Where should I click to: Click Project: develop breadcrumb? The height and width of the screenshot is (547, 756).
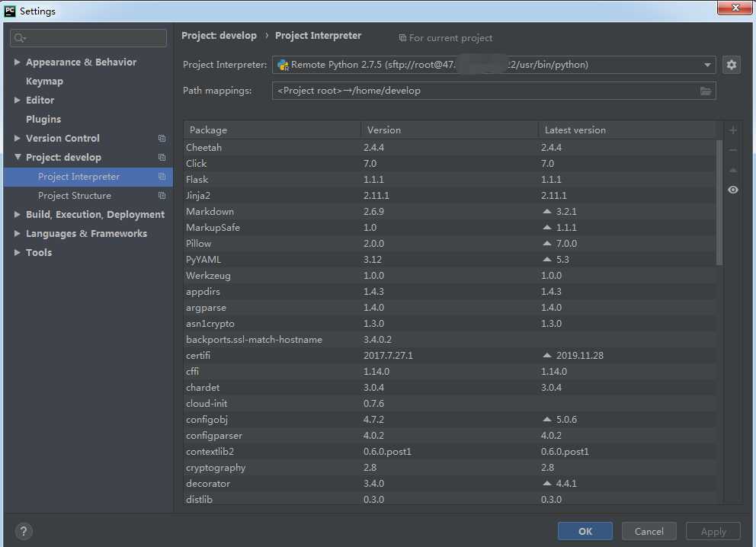pyautogui.click(x=219, y=36)
